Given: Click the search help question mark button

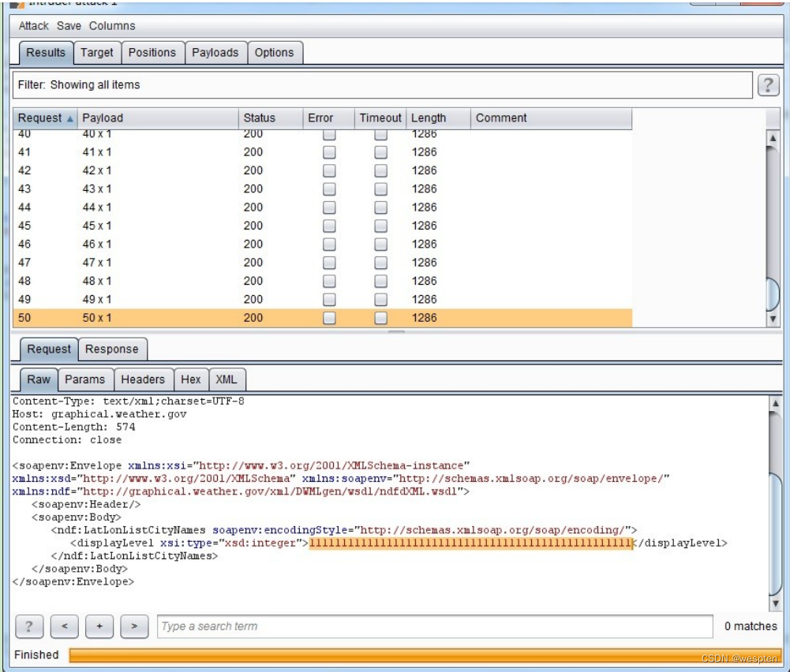Looking at the screenshot, I should point(29,626).
